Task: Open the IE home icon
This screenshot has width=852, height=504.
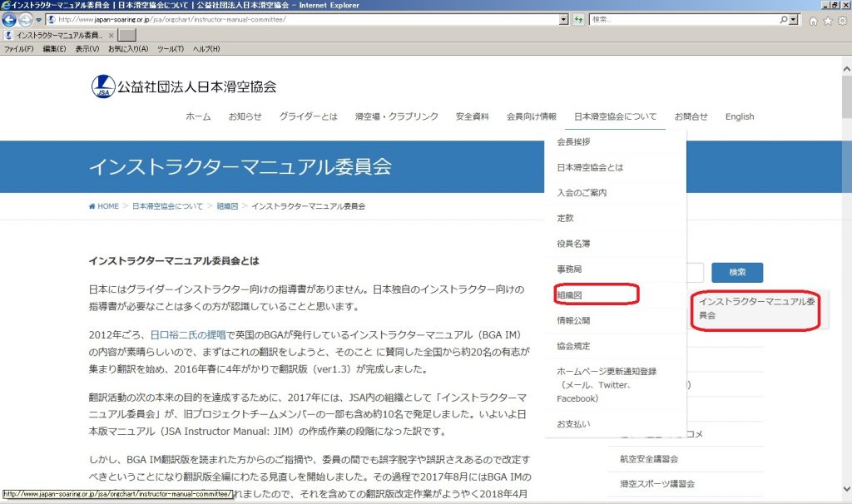Action: click(x=814, y=21)
